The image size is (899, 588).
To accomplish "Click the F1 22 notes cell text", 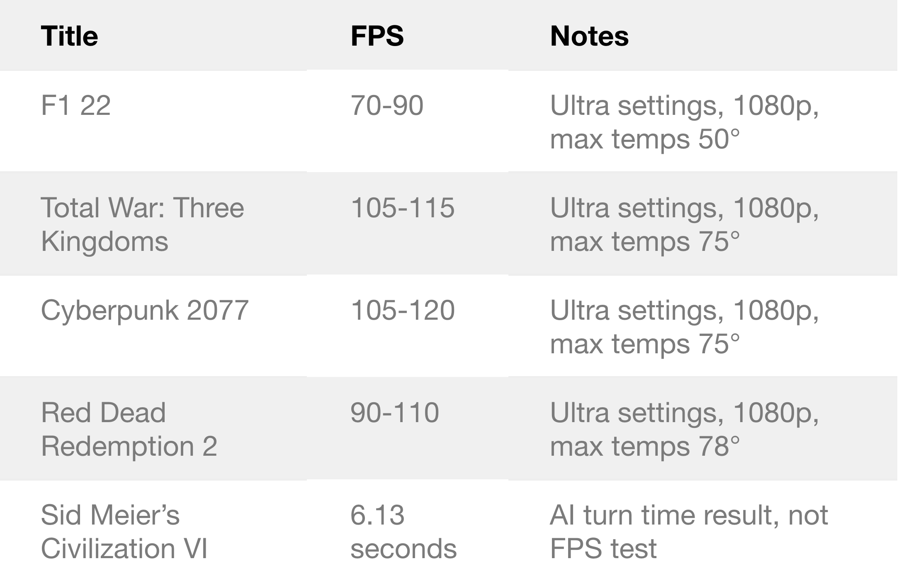I will click(684, 106).
